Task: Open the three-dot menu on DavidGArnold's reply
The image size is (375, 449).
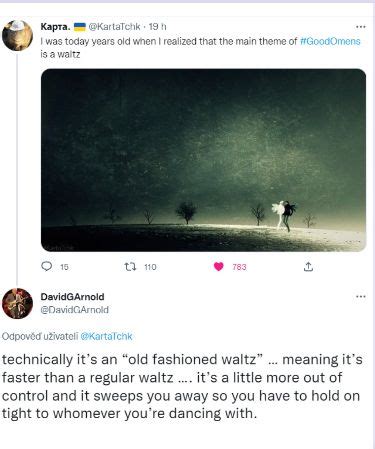Action: 361,297
